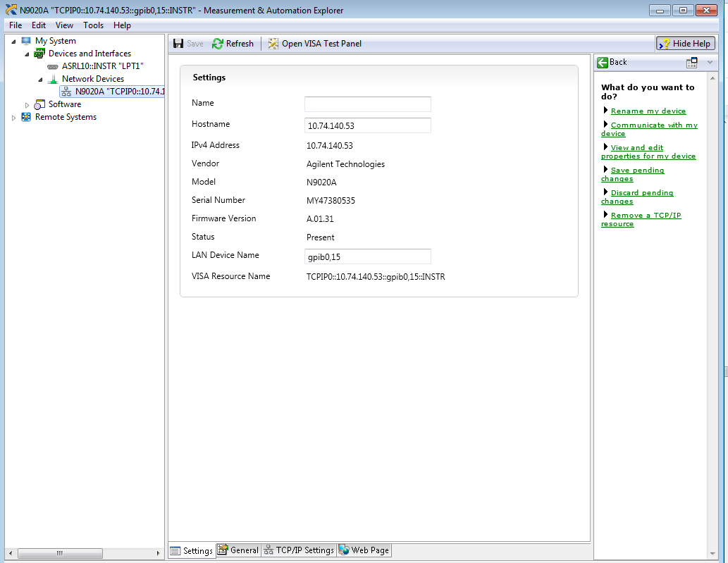The image size is (728, 563).
Task: Click the My System computer icon
Action: click(x=26, y=41)
